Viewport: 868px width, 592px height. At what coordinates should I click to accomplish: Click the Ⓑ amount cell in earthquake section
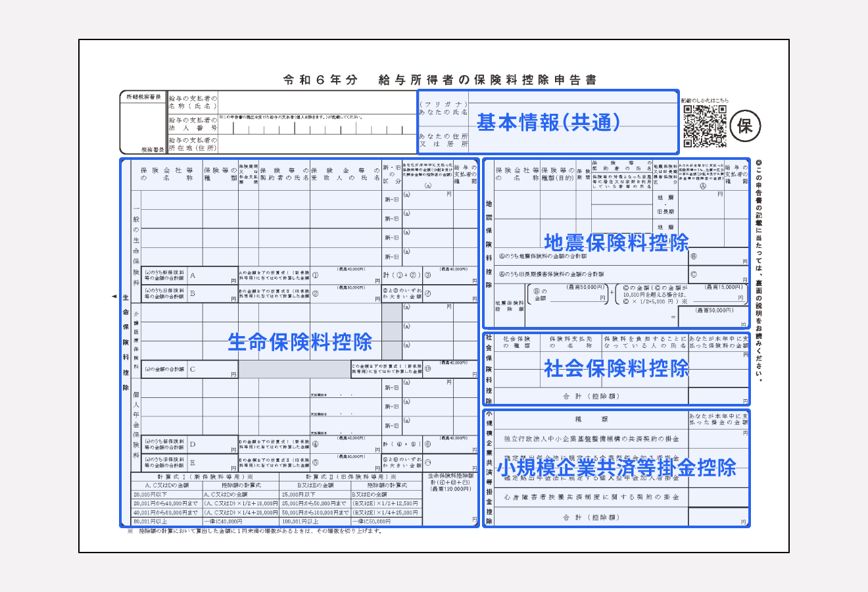click(718, 257)
